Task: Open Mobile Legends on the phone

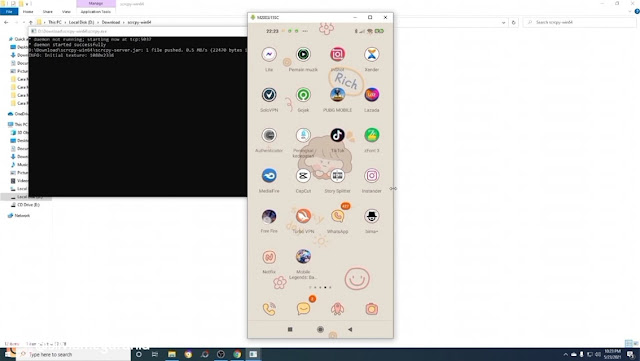Action: coord(303,256)
